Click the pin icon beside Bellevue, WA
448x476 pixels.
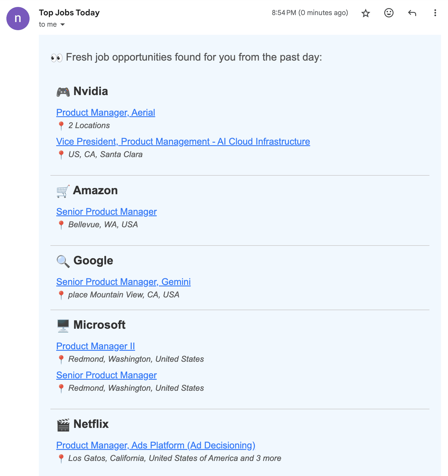61,225
